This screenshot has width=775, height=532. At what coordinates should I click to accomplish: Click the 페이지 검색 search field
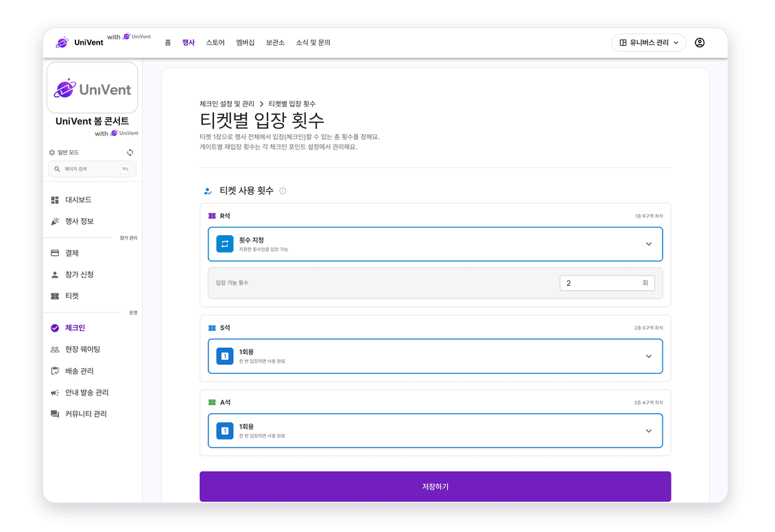[x=93, y=169]
